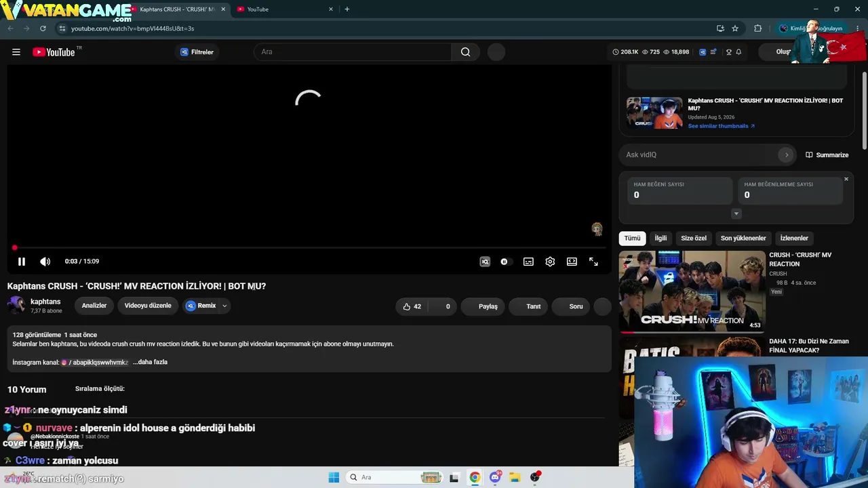The image size is (868, 488).
Task: Click the Videoyu düzenle button
Action: [148, 306]
